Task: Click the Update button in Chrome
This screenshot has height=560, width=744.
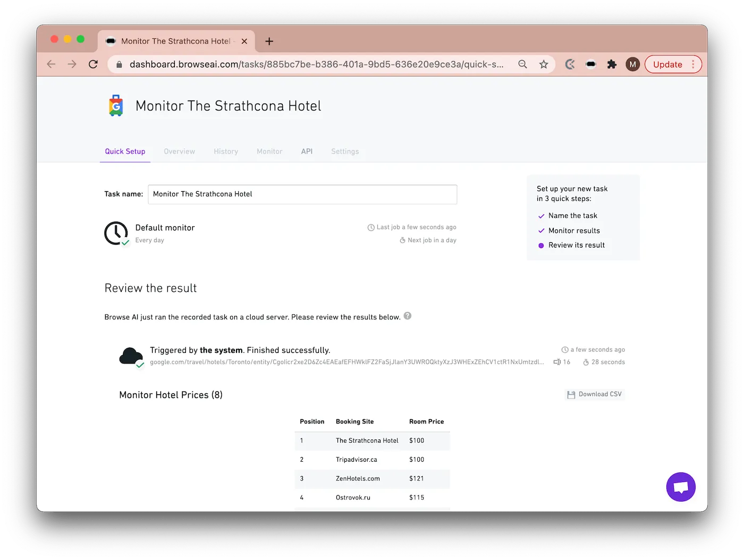Action: tap(667, 64)
